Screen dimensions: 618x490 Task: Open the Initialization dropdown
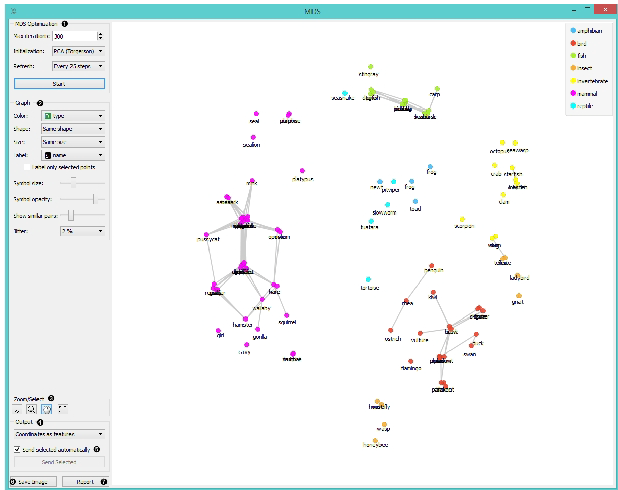click(x=78, y=51)
